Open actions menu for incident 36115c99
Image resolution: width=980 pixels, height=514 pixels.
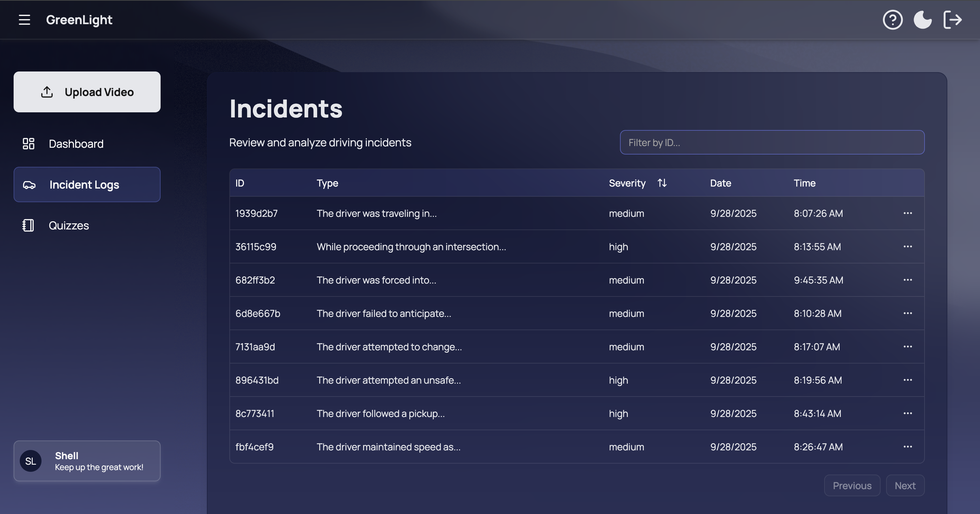908,246
